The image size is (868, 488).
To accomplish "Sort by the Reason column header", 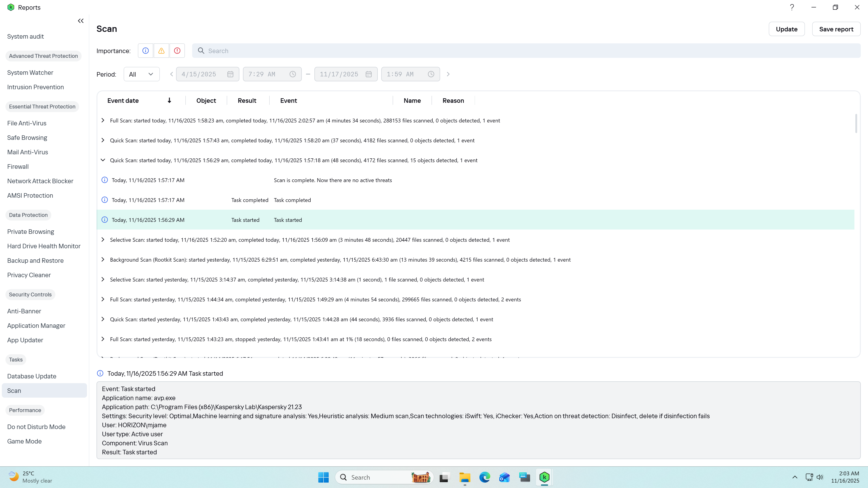I will tap(453, 100).
